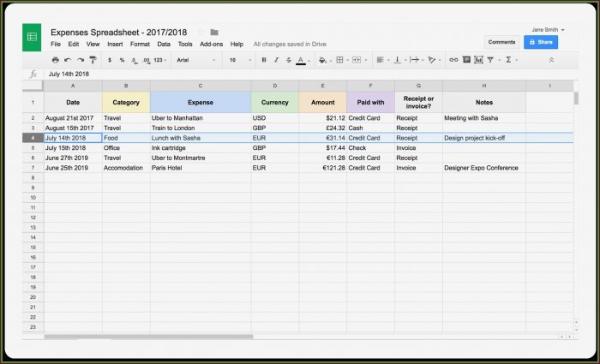The height and width of the screenshot is (364, 600).
Task: Open the text wrapping dropdown
Action: click(x=417, y=60)
